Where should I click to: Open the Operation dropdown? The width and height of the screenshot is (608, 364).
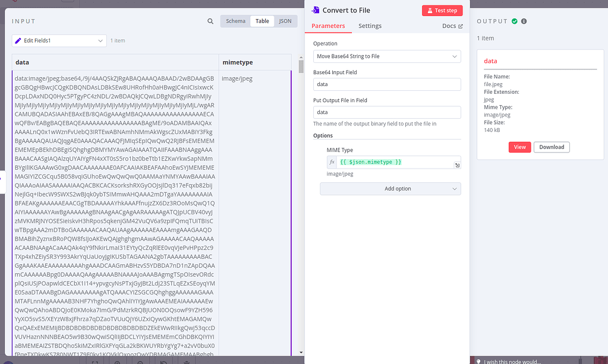tap(387, 56)
